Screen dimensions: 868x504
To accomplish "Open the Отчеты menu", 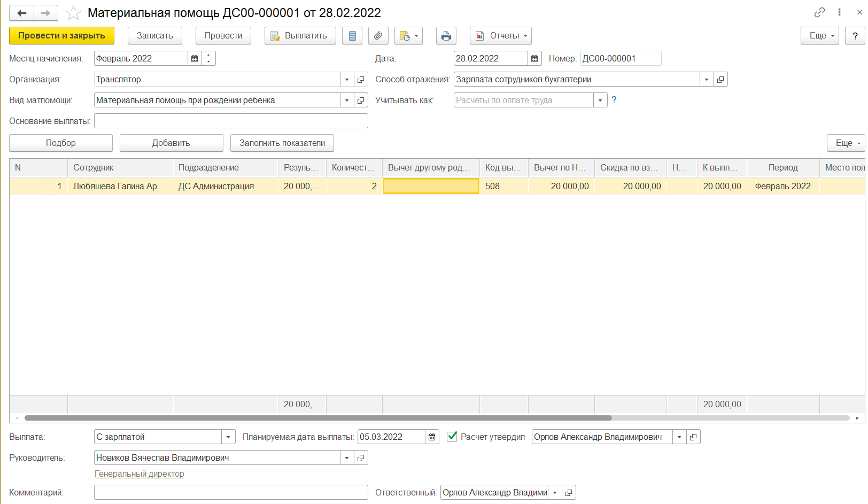I will click(501, 36).
